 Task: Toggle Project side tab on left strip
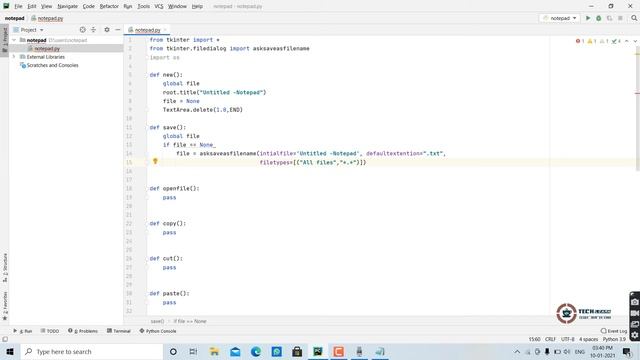tap(4, 40)
